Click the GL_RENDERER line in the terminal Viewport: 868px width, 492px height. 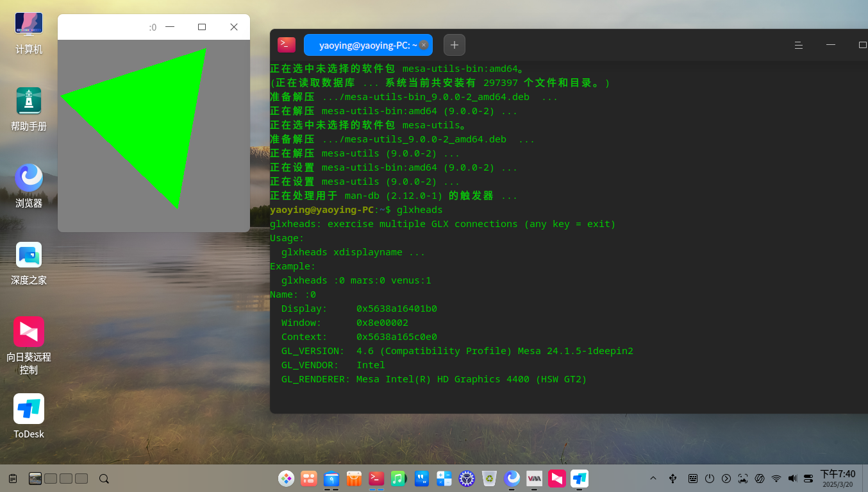pos(434,379)
